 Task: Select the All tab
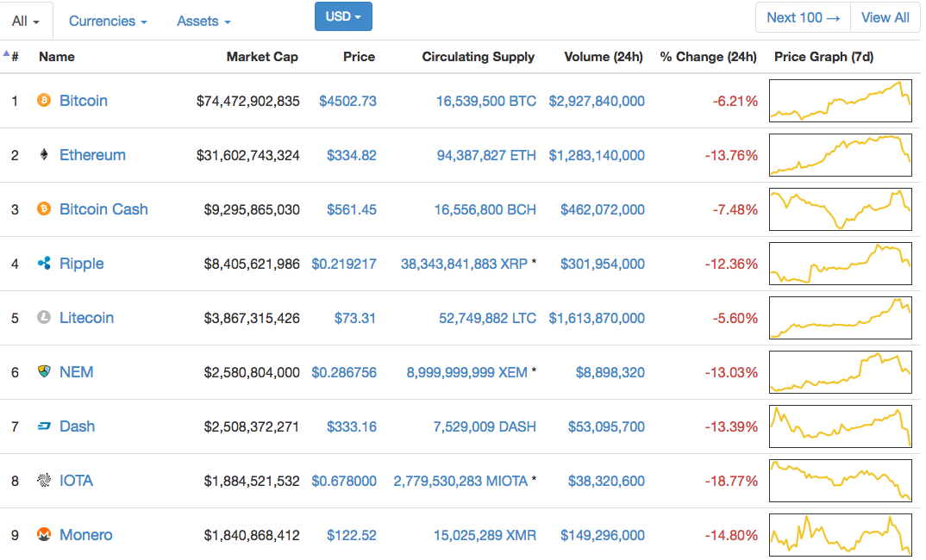(27, 21)
